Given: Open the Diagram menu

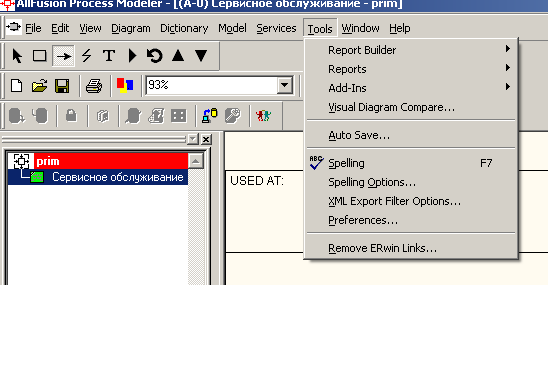Looking at the screenshot, I should click(x=131, y=28).
